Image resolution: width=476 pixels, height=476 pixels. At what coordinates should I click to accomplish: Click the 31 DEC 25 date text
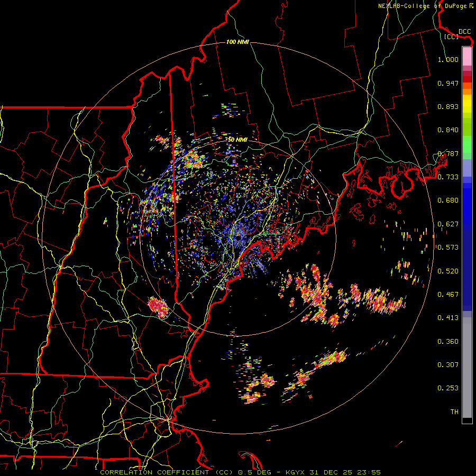(331, 472)
